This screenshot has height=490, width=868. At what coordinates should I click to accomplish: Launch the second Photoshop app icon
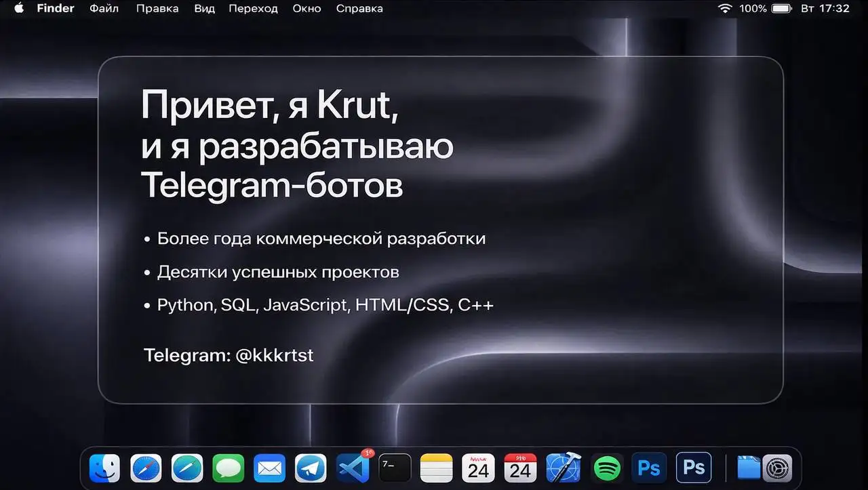point(693,468)
